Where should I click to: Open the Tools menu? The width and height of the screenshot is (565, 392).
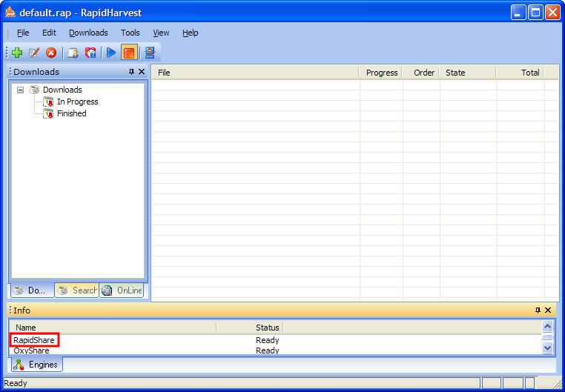click(x=130, y=33)
